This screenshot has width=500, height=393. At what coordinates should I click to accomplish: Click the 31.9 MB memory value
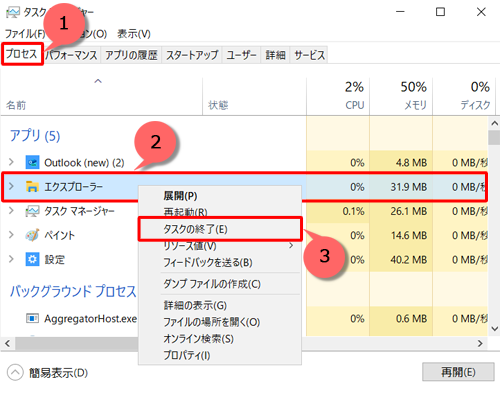click(409, 187)
